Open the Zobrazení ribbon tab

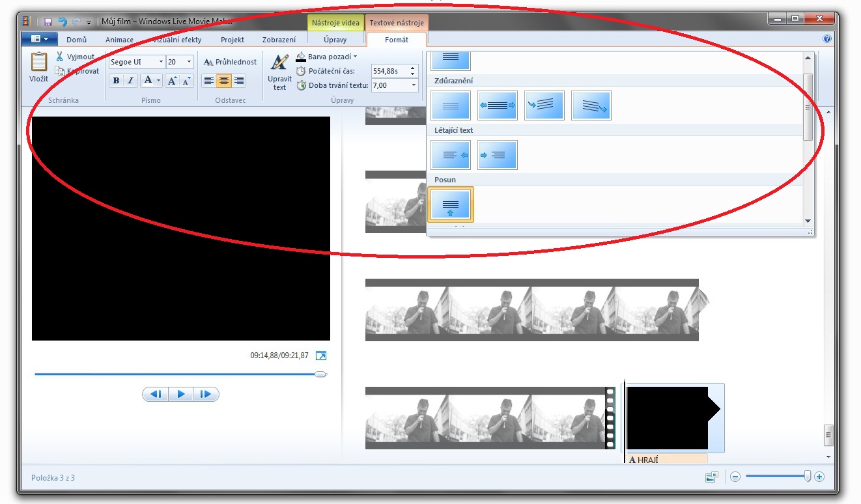279,40
